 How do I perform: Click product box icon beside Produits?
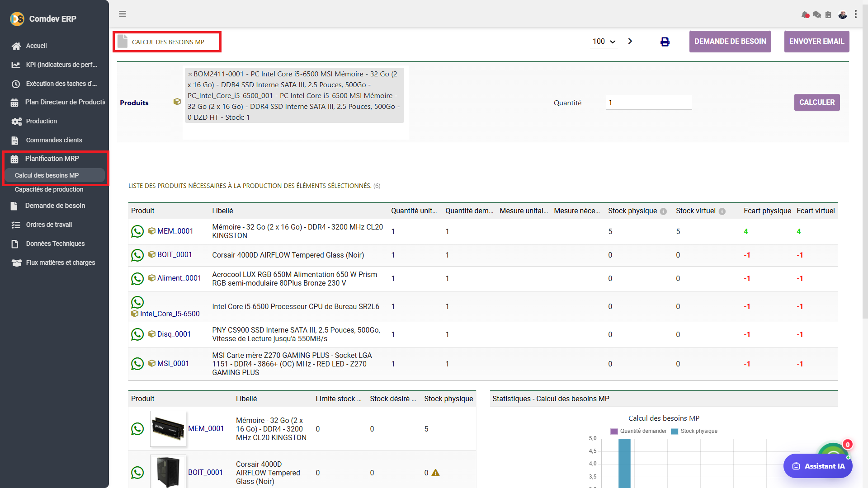(x=177, y=102)
